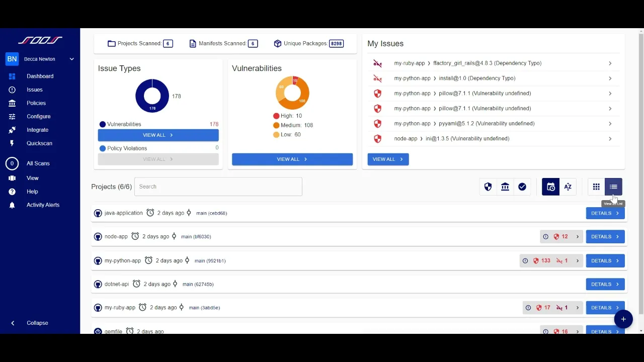Go to Issues in sidebar
This screenshot has height=362, width=644.
tap(35, 89)
